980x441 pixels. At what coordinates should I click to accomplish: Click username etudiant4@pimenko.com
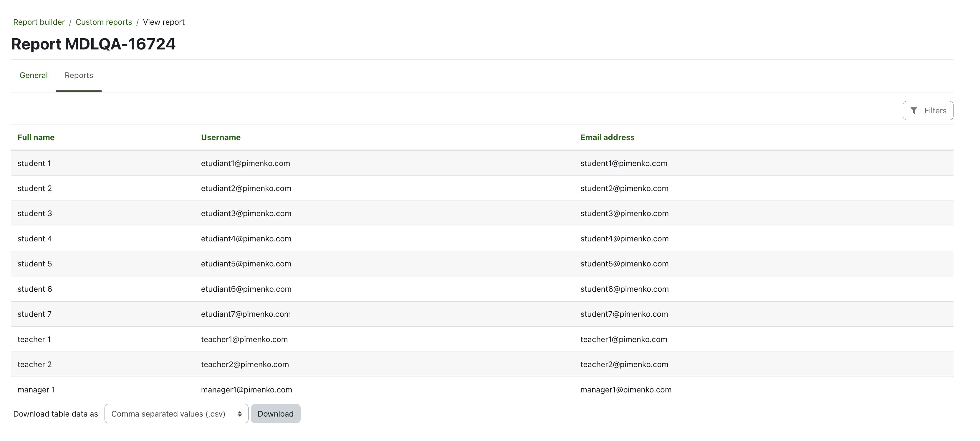coord(246,239)
